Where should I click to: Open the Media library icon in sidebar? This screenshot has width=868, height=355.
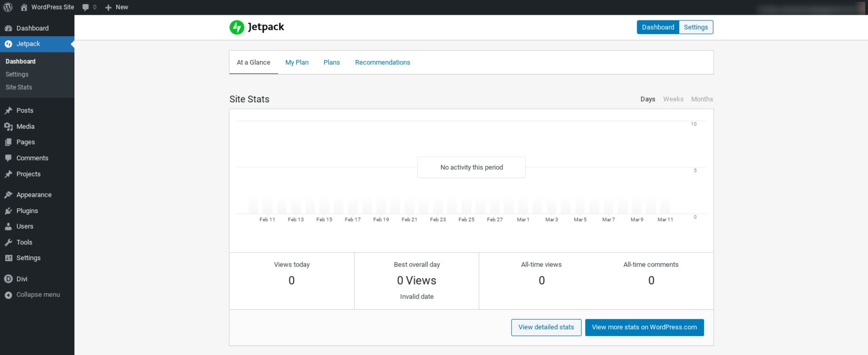tap(8, 127)
